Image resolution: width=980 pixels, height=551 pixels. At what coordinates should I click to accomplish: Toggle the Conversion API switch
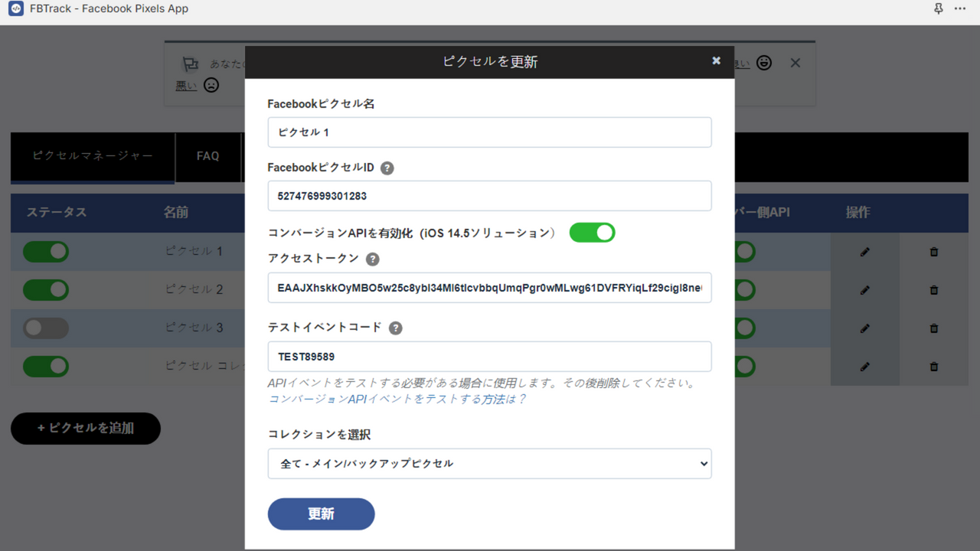592,233
